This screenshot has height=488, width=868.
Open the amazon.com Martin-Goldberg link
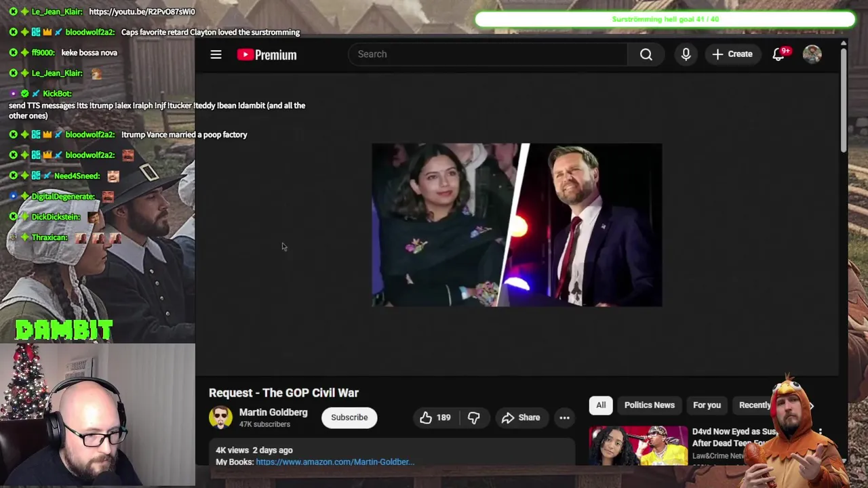[335, 462]
